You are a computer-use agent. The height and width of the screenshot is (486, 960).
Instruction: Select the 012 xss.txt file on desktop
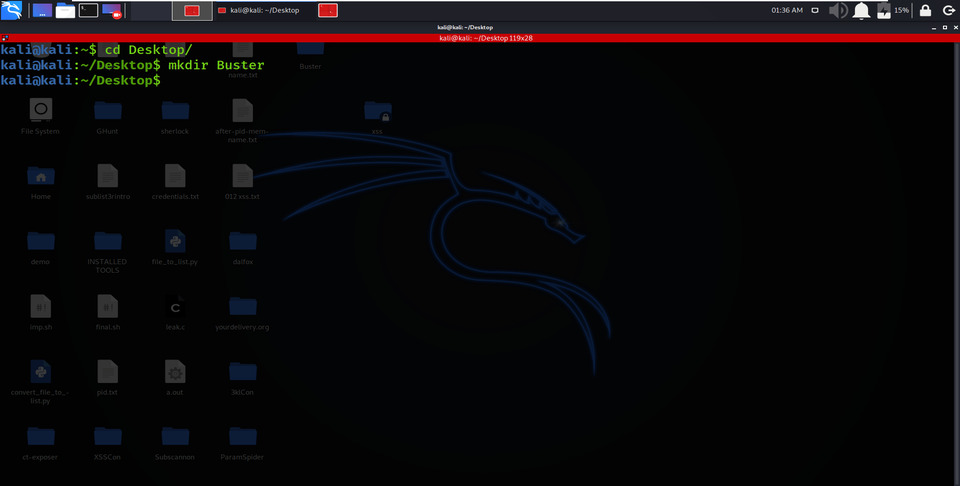point(242,182)
